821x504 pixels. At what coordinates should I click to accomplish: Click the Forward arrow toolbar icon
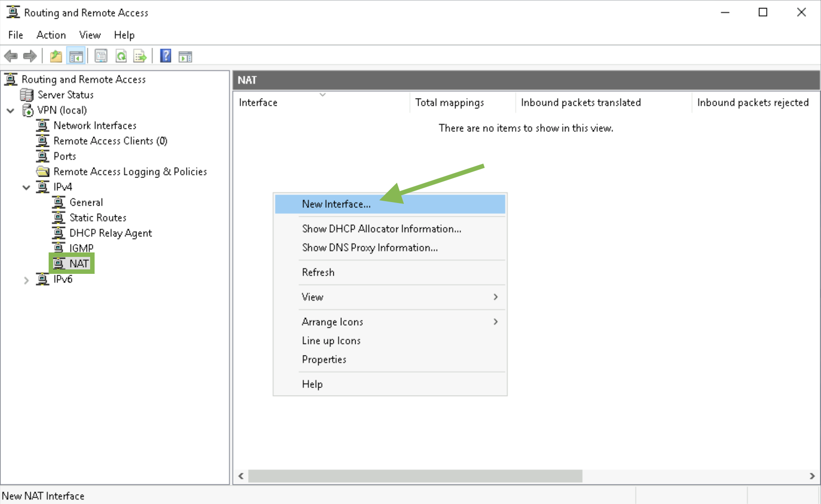coord(30,56)
